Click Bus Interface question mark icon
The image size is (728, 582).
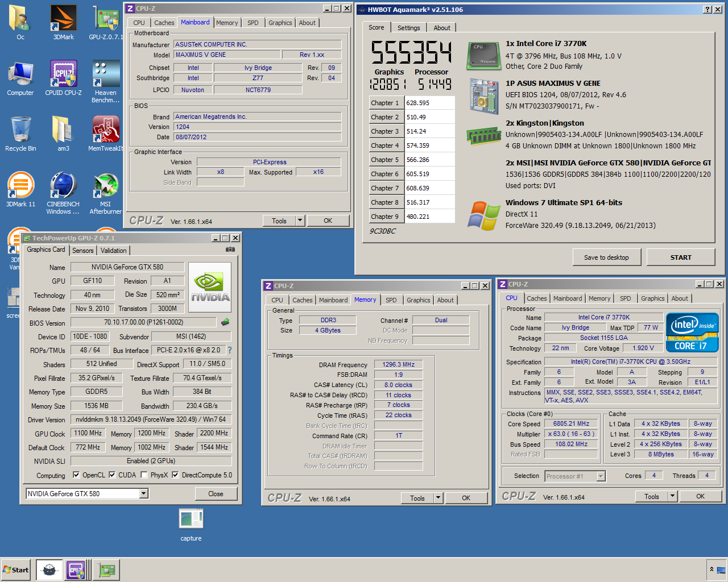click(x=230, y=350)
